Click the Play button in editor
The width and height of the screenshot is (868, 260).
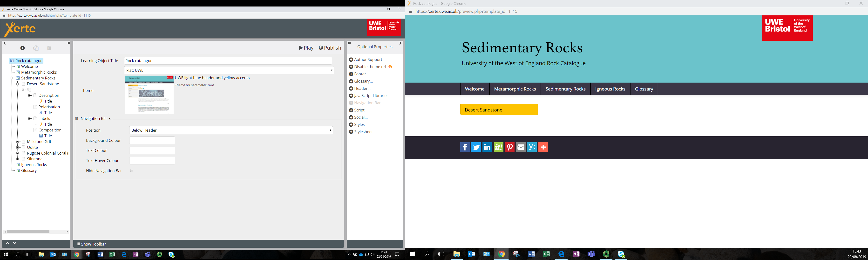(x=306, y=48)
